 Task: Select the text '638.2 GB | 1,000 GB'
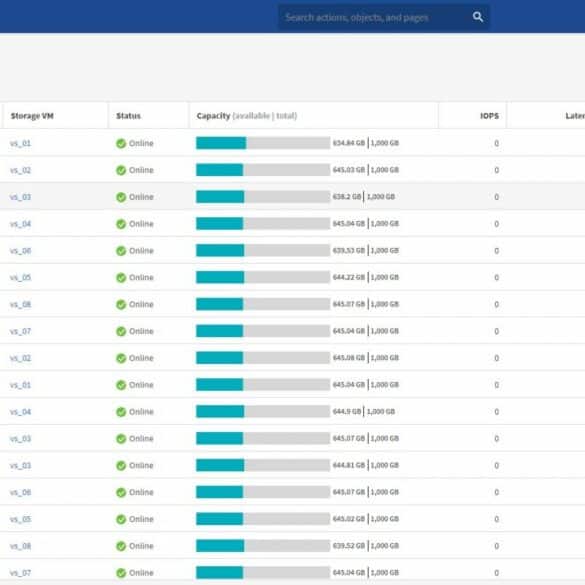tap(364, 197)
